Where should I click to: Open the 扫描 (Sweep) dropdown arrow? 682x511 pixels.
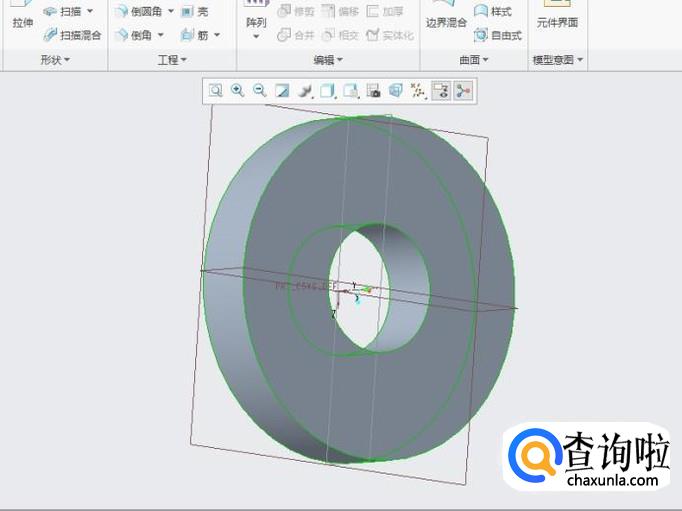[90, 12]
